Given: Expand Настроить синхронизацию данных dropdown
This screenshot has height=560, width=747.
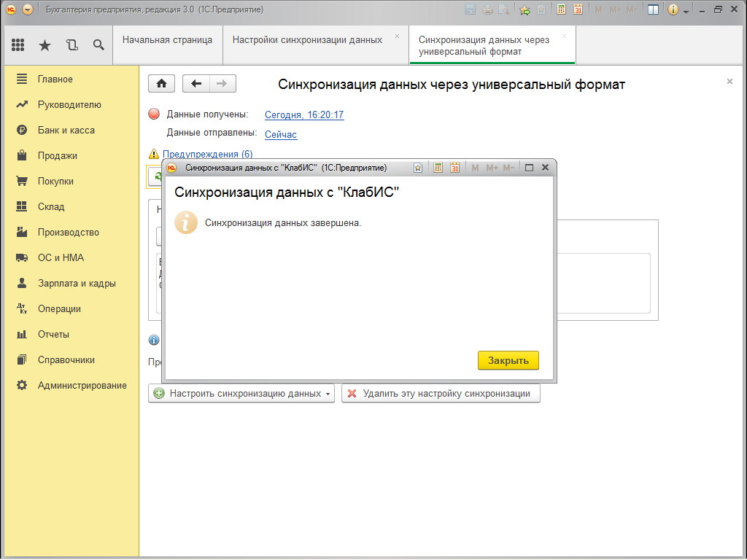Looking at the screenshot, I should coord(328,394).
